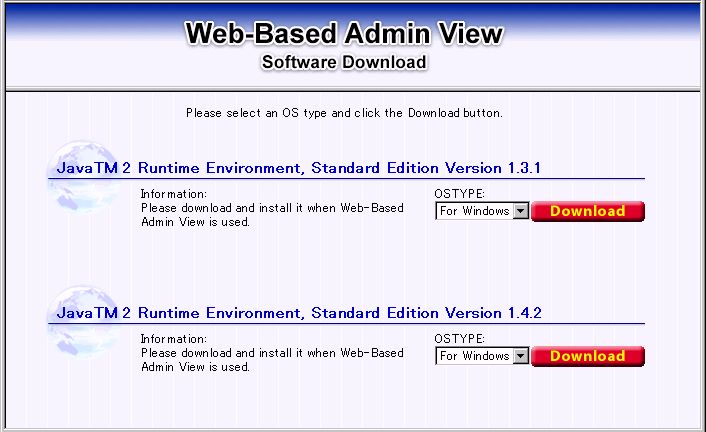This screenshot has height=432, width=706.
Task: Click the 'Please select an OS type' instruction
Action: (x=344, y=113)
